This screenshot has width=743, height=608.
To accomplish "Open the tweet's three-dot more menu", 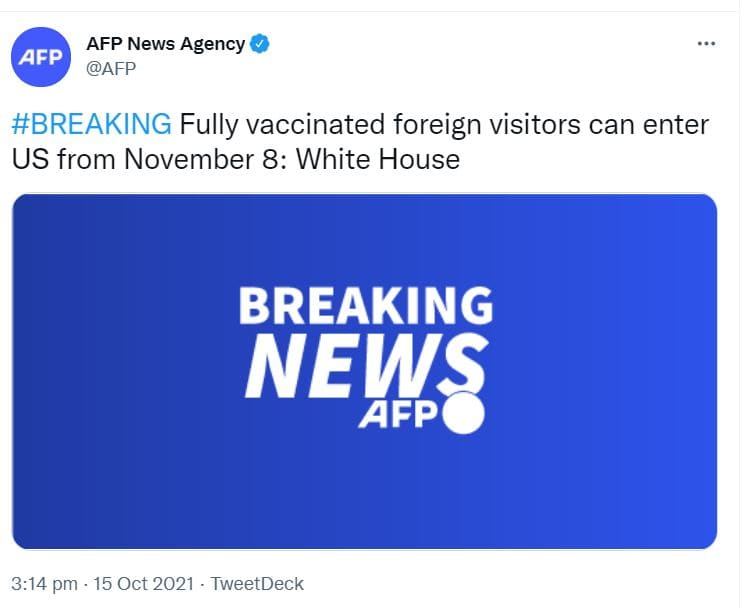I will click(x=706, y=44).
